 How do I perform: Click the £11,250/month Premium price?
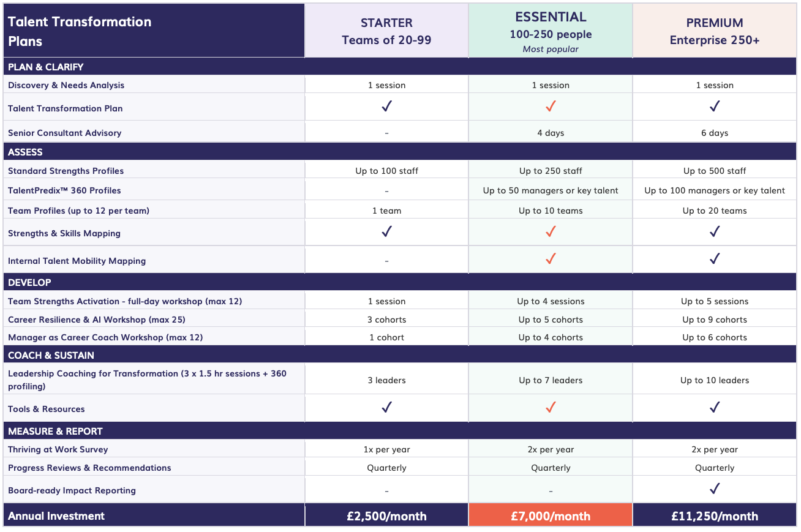pyautogui.click(x=714, y=516)
